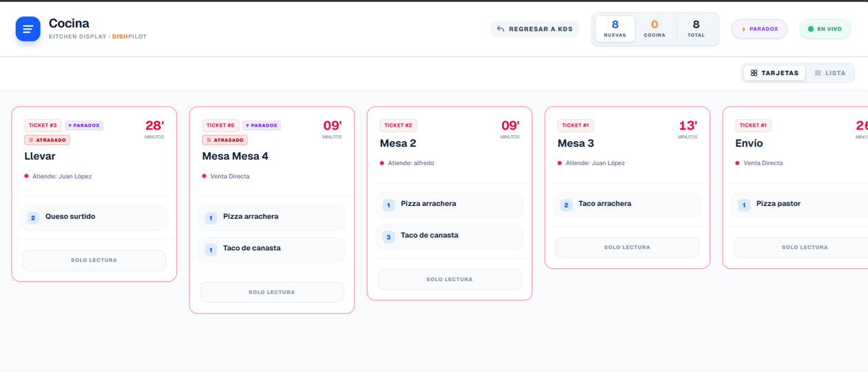This screenshot has height=372, width=868.
Task: Click Atiende: alfredo on Mesa 2 card
Action: click(x=411, y=163)
